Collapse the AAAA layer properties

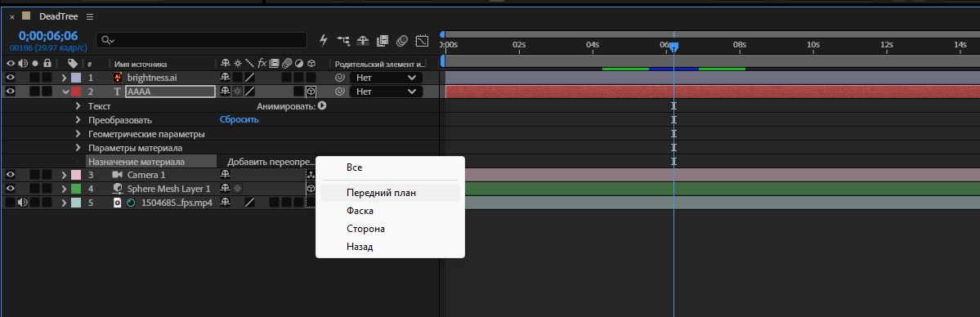(x=65, y=92)
